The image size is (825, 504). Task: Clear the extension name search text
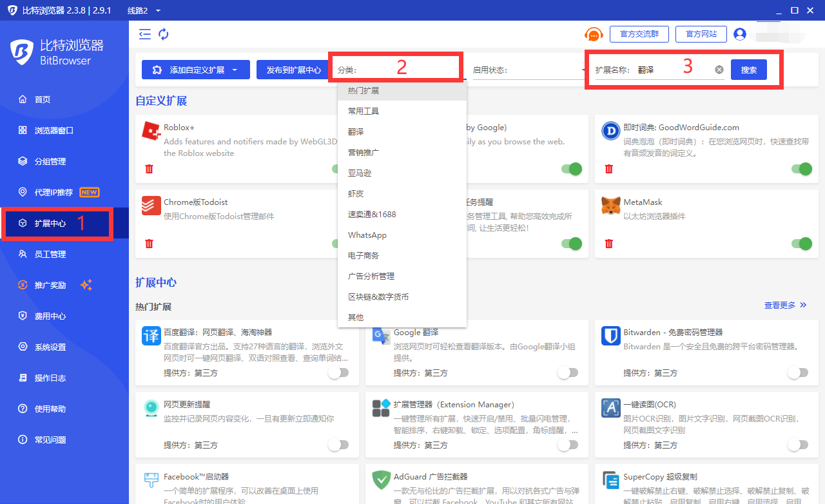tap(719, 70)
